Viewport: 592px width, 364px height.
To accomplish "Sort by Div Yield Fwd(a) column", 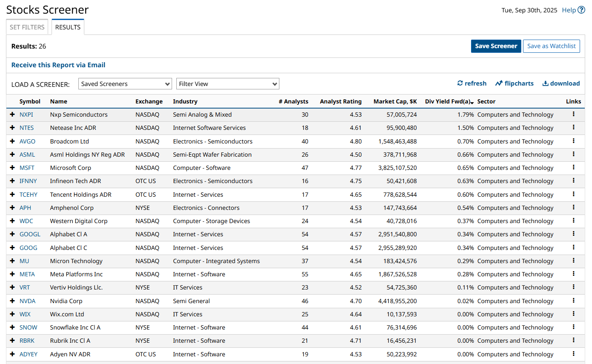I will (x=449, y=101).
